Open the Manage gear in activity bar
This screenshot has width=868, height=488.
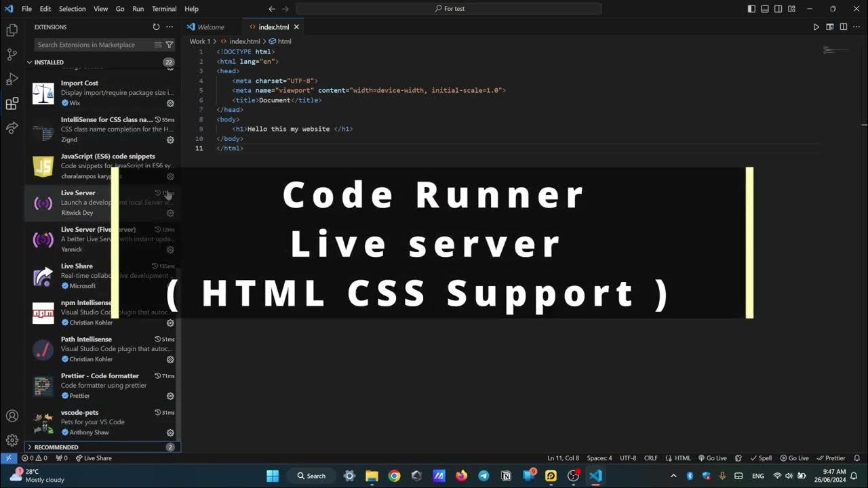(12, 441)
